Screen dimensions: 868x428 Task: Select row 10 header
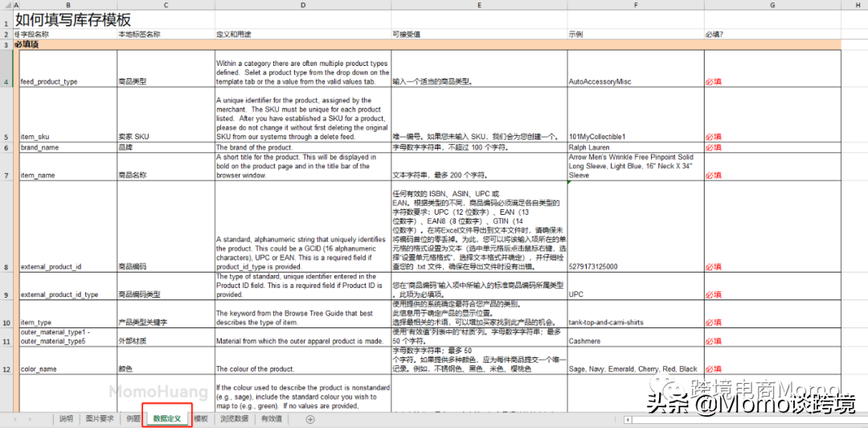click(6, 314)
